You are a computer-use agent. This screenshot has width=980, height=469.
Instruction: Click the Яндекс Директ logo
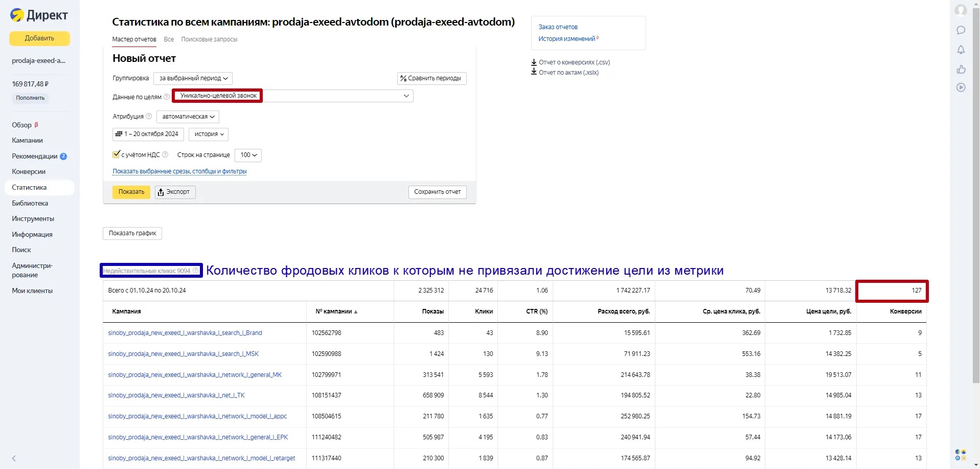[39, 15]
